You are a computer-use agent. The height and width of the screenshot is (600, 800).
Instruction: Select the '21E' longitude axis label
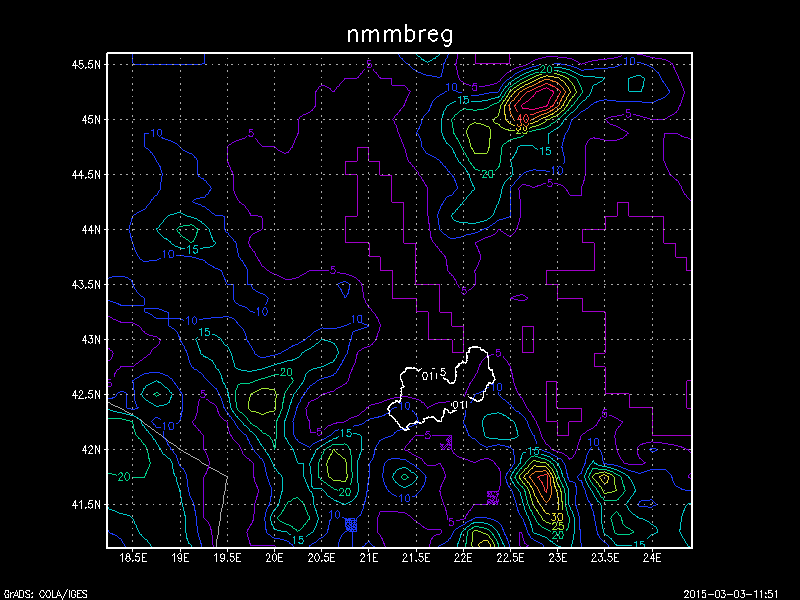tap(369, 558)
